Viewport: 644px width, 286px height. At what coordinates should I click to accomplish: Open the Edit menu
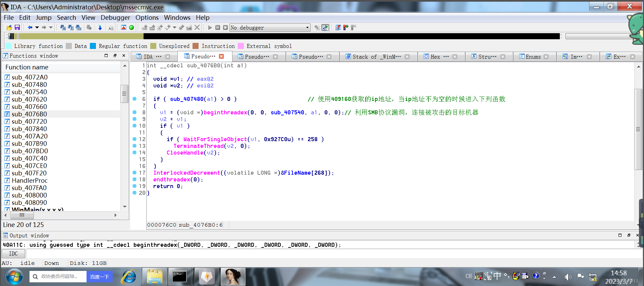coord(24,17)
